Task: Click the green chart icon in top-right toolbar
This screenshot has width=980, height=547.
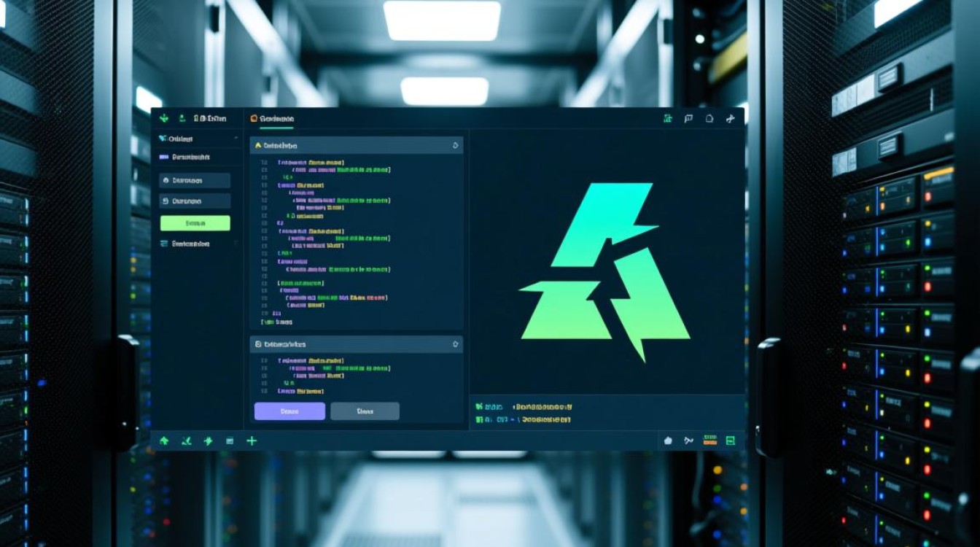Action: click(667, 119)
